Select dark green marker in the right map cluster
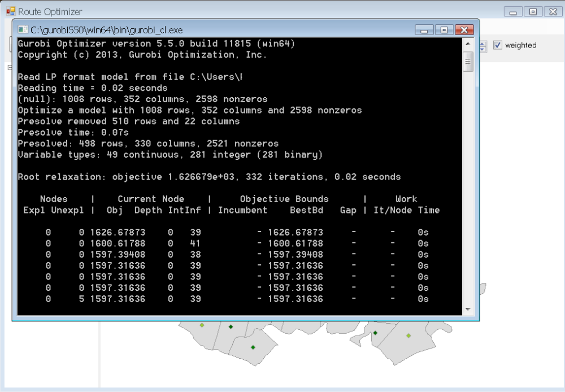The width and height of the screenshot is (565, 392). pos(375,333)
